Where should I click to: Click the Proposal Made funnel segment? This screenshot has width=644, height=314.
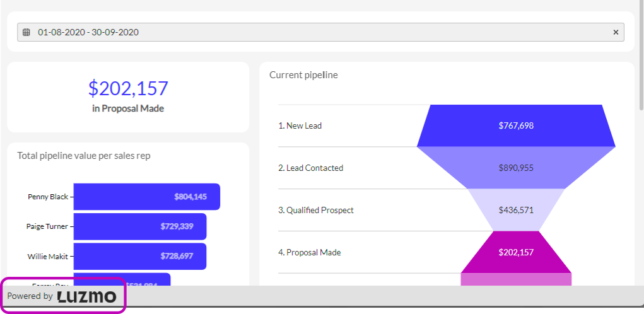516,252
